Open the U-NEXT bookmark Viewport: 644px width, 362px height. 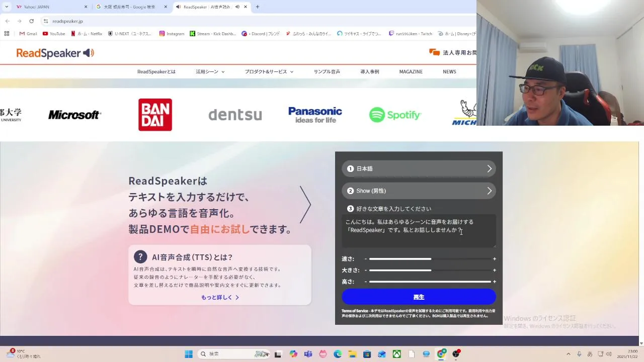(x=130, y=34)
